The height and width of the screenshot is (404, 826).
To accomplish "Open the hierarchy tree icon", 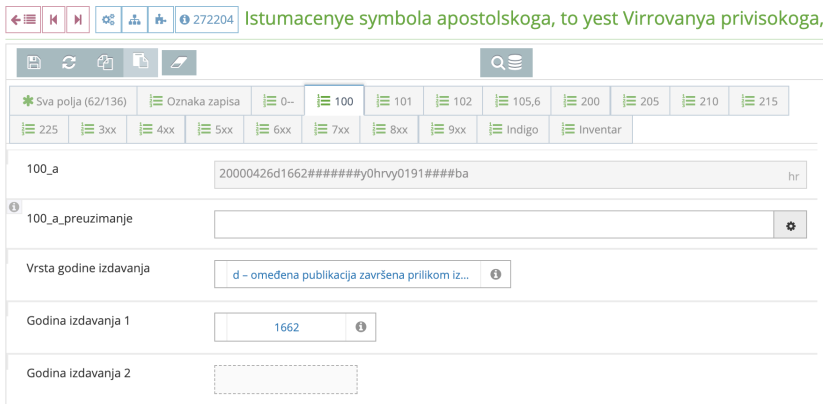I will [x=135, y=20].
